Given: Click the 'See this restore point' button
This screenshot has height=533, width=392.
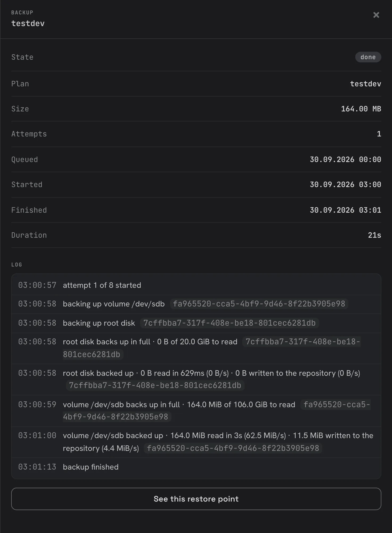Looking at the screenshot, I should coord(196,499).
